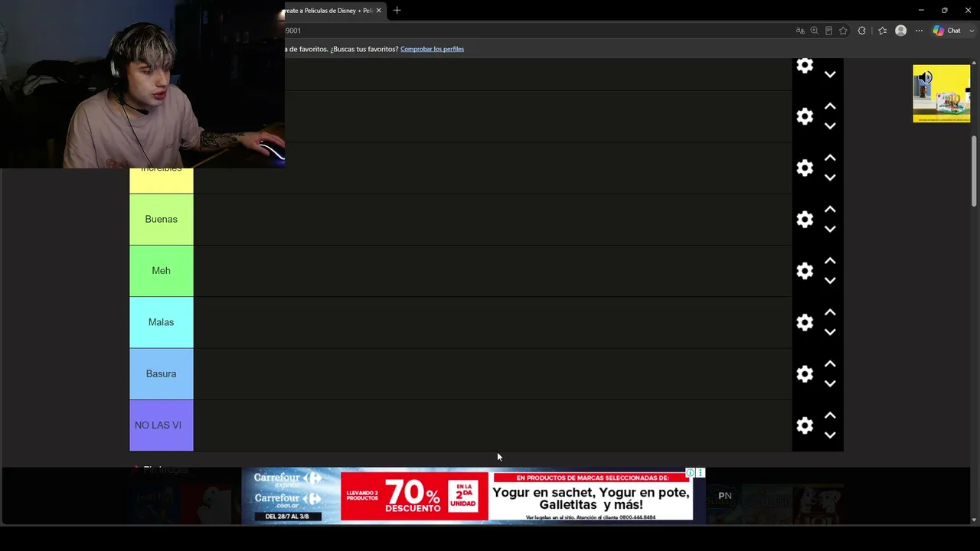The height and width of the screenshot is (551, 980).
Task: Click the page icon between zoom and star
Action: tap(828, 31)
